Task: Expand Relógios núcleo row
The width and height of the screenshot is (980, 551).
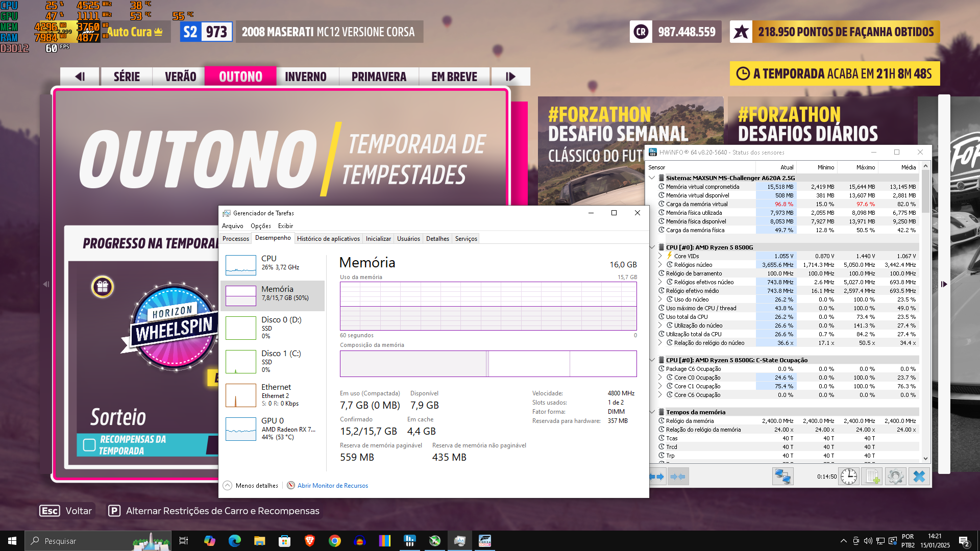Action: [x=660, y=264]
